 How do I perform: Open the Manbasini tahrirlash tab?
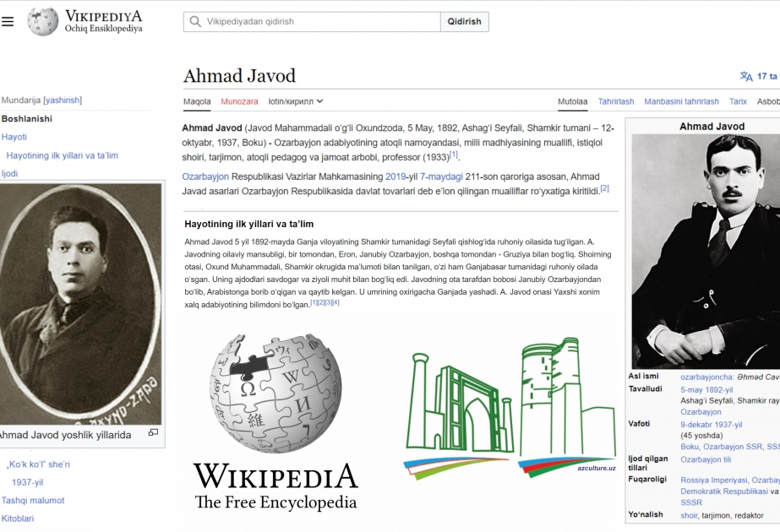point(681,101)
